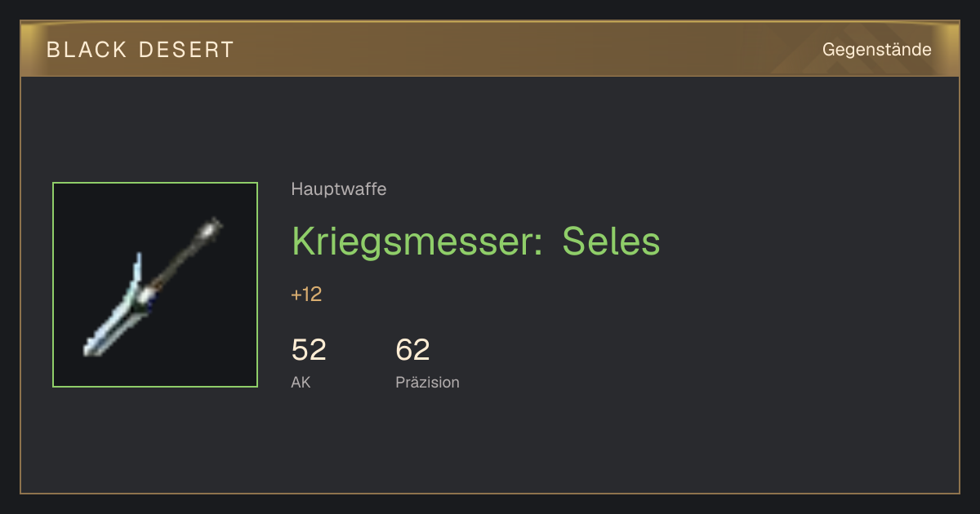The width and height of the screenshot is (980, 514).
Task: Click the Präzision stat label
Action: (x=427, y=382)
